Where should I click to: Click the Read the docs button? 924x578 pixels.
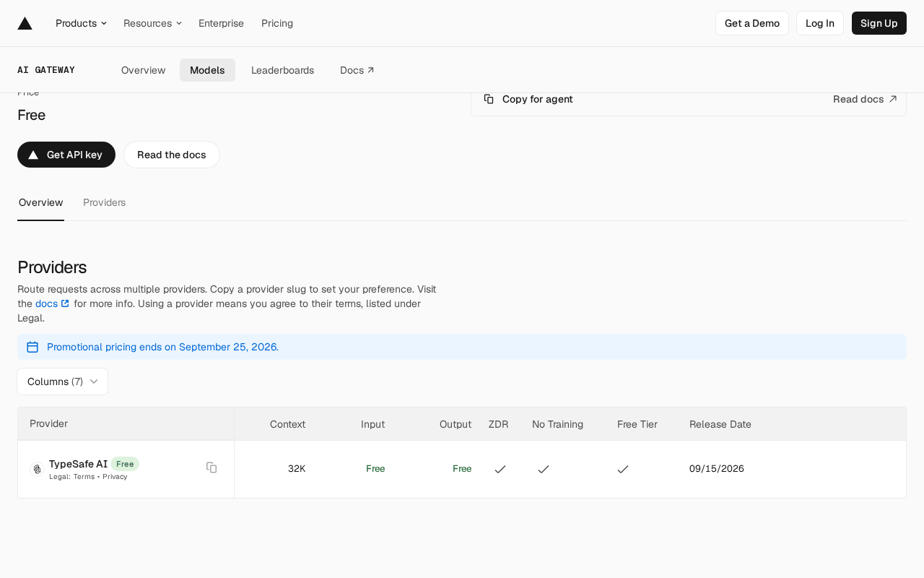click(x=172, y=155)
